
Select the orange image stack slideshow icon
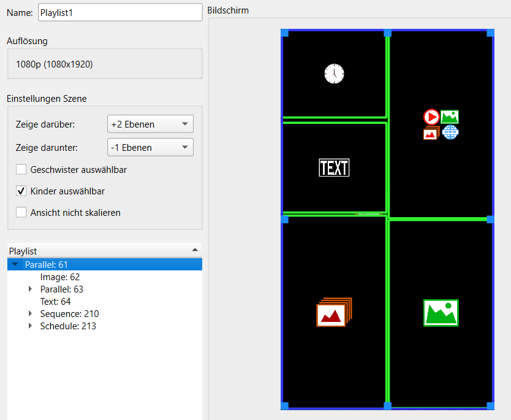tap(334, 312)
